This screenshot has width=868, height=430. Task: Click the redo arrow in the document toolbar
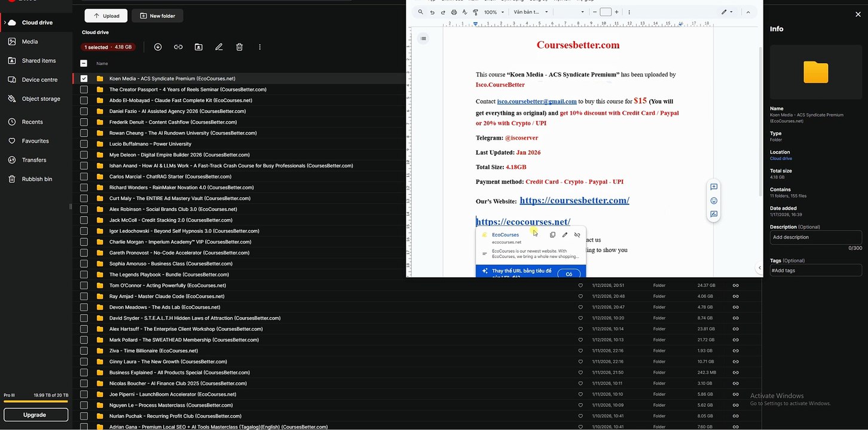click(443, 12)
